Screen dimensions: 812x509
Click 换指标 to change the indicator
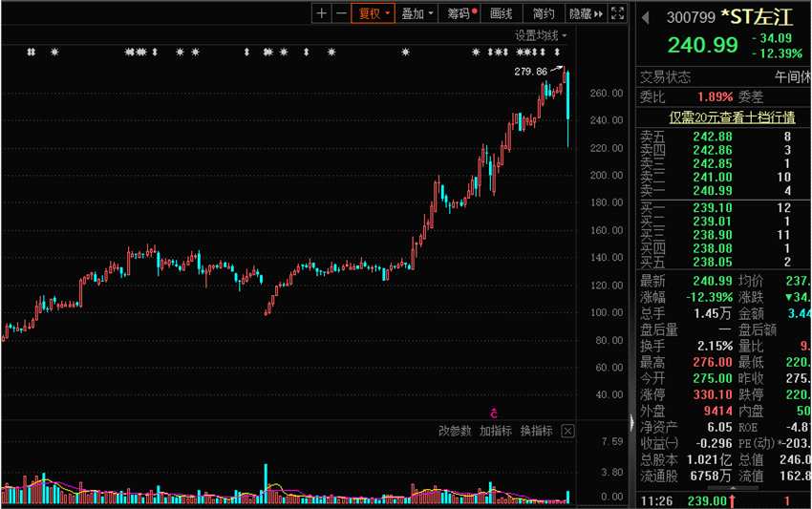pyautogui.click(x=537, y=431)
